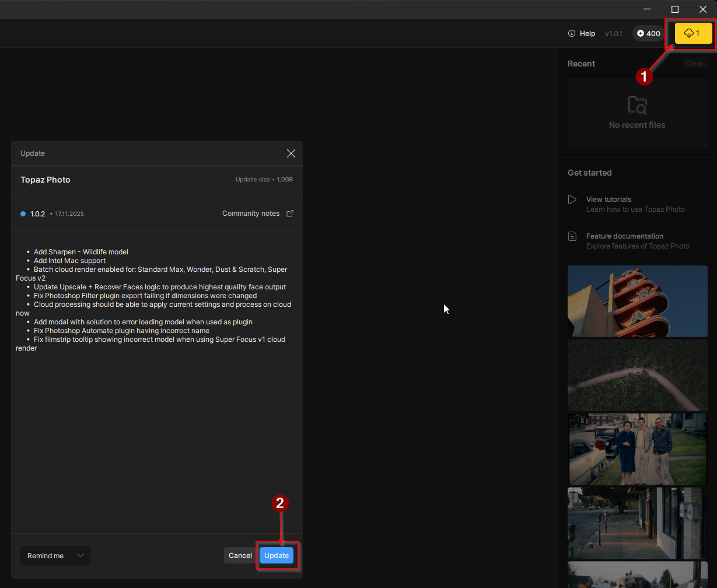The image size is (717, 588).
Task: Clear the Recent files list
Action: point(694,64)
